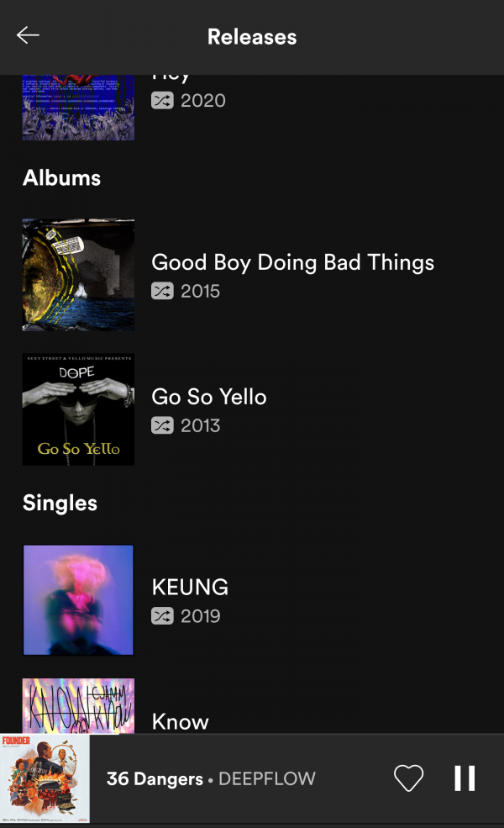Image resolution: width=504 pixels, height=828 pixels.
Task: Open the Know single
Action: [180, 721]
